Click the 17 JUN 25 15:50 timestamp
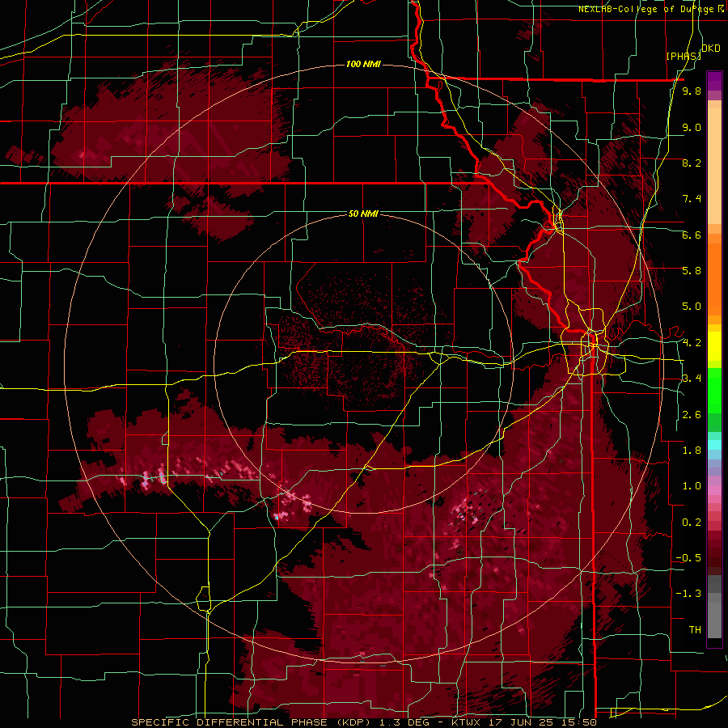The width and height of the screenshot is (728, 728). (x=542, y=722)
